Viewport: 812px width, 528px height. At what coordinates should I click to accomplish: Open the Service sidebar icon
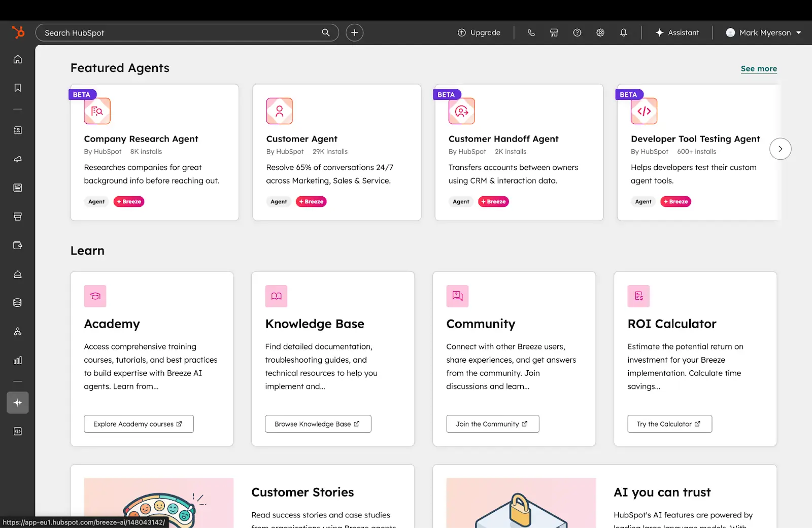18,274
